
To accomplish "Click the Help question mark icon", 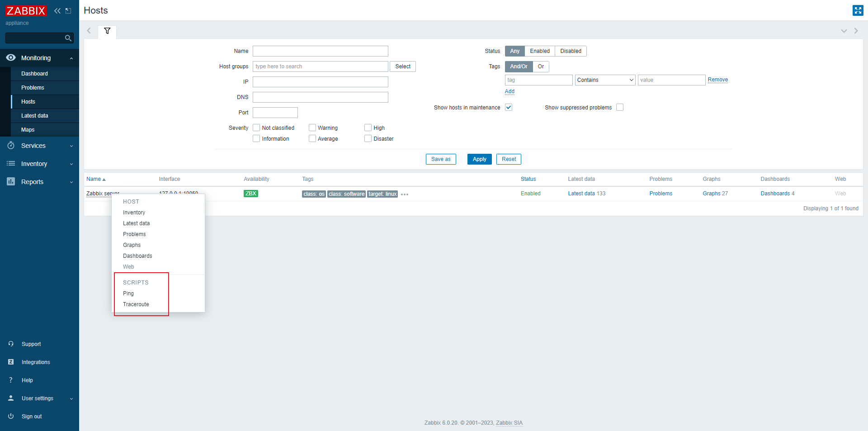I will pyautogui.click(x=11, y=380).
